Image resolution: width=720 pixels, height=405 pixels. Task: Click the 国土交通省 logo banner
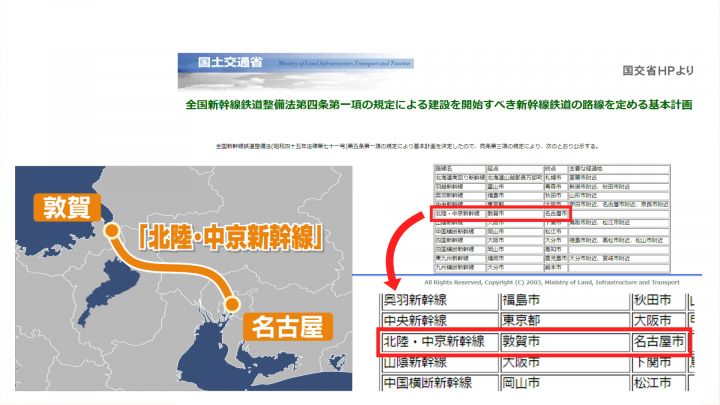296,71
